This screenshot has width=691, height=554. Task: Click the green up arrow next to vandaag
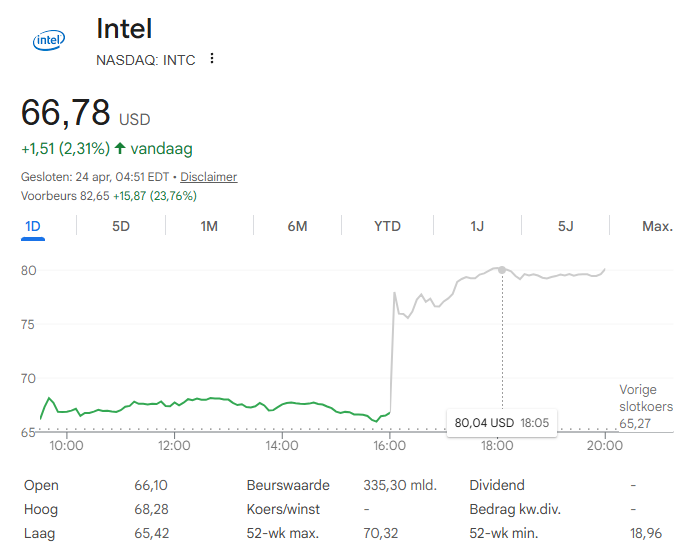[x=120, y=148]
